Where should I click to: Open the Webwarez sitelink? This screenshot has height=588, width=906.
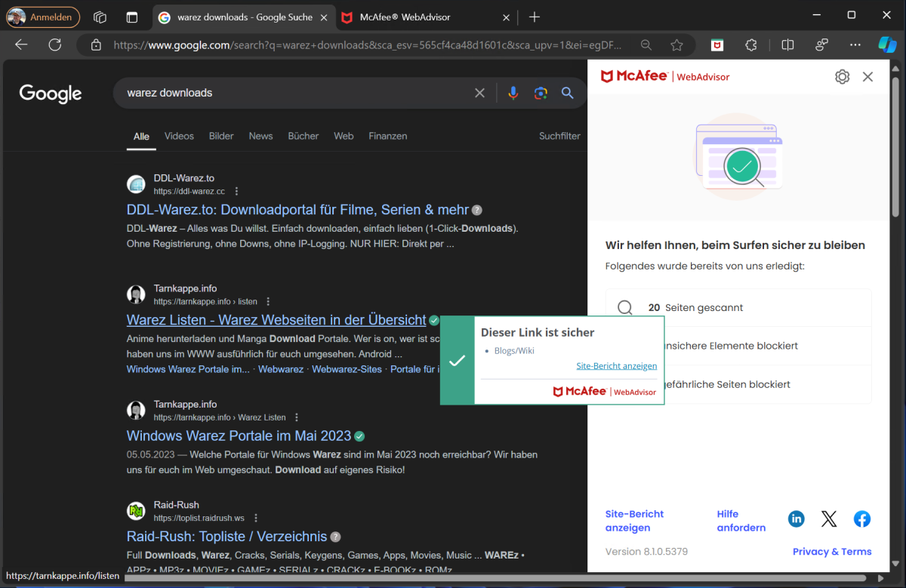pyautogui.click(x=281, y=369)
